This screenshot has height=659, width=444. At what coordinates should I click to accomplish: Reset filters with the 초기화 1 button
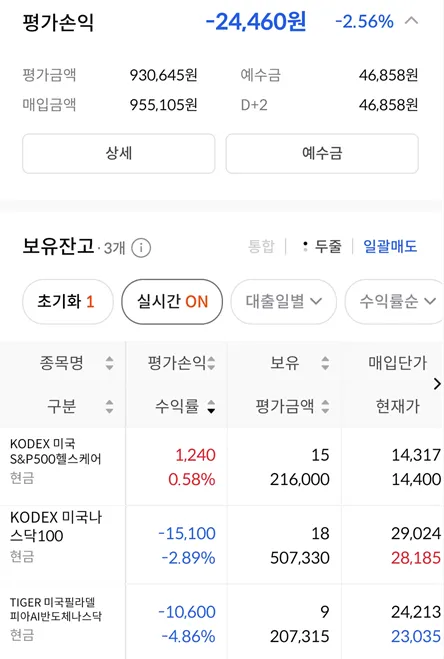pos(68,301)
